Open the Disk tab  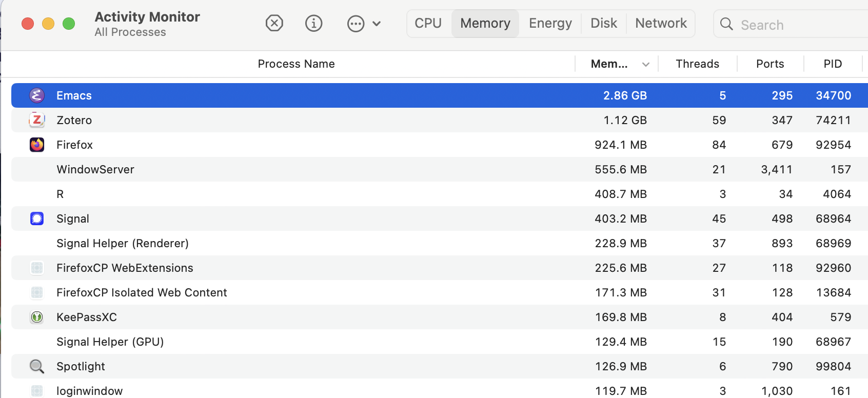604,24
